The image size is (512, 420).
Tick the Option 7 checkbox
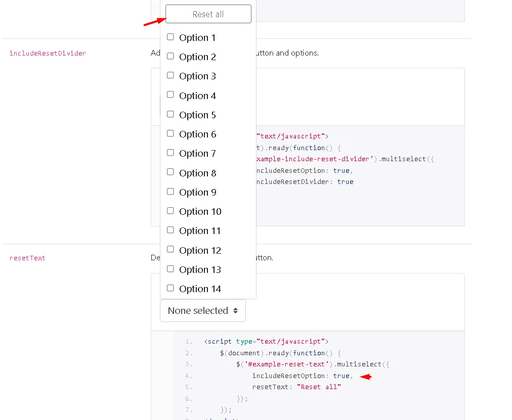pyautogui.click(x=170, y=153)
